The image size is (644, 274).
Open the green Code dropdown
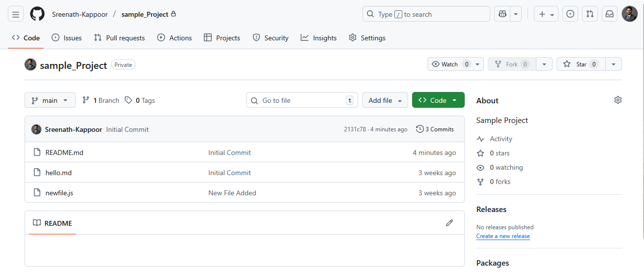click(x=438, y=100)
